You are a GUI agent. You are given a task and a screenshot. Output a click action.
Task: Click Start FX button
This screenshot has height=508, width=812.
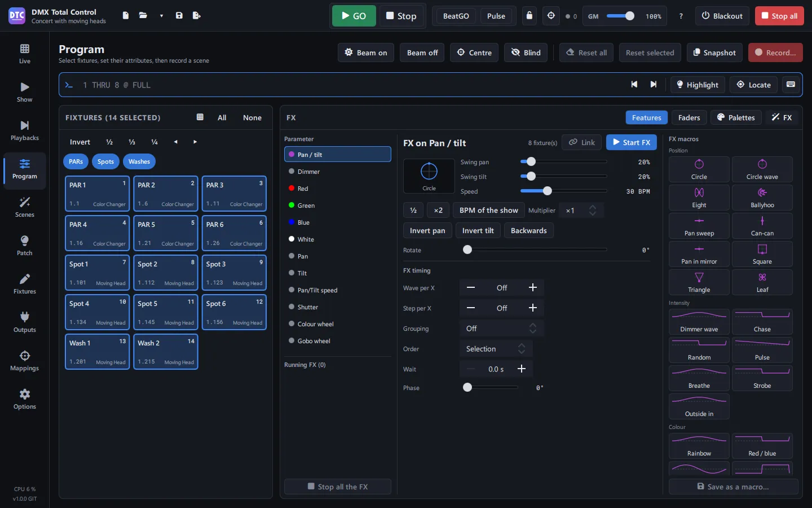632,142
